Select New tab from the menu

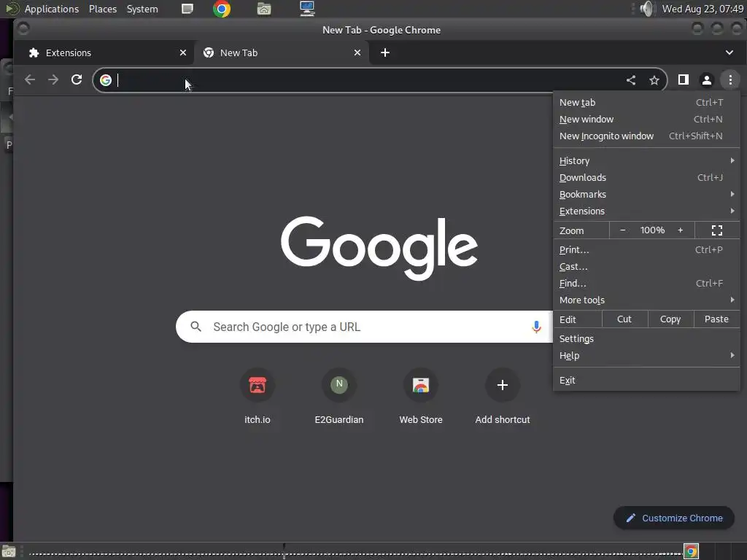646,102
